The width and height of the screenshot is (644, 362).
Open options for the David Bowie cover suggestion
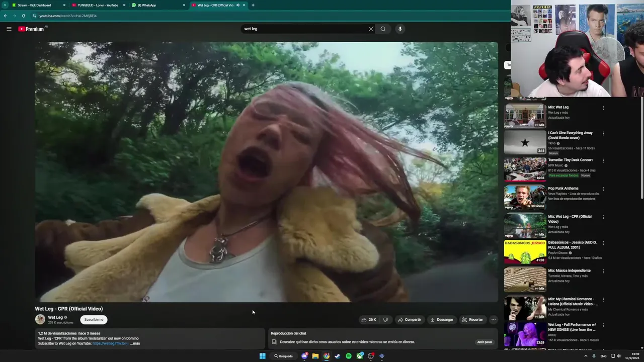tap(603, 134)
